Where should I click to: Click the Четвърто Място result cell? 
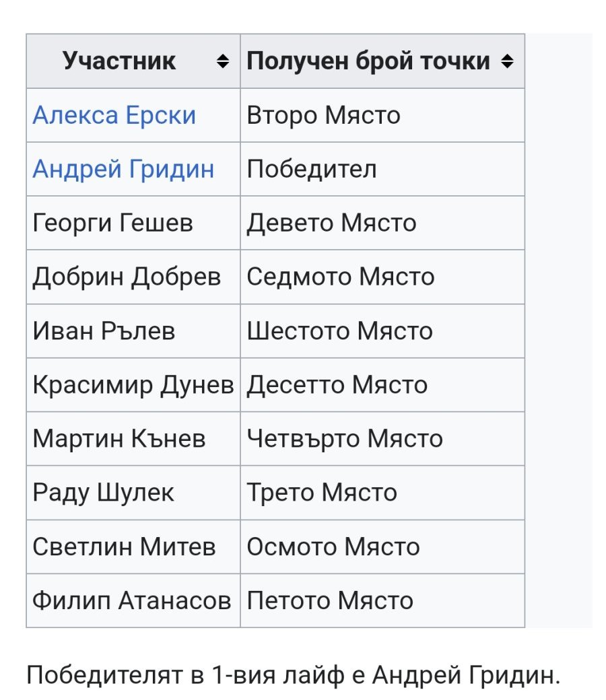(345, 439)
